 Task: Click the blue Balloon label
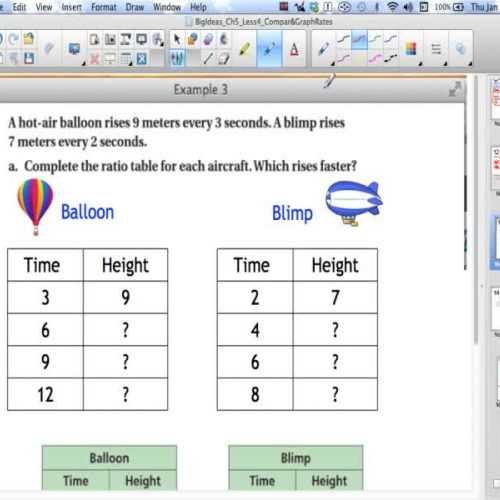(x=87, y=212)
